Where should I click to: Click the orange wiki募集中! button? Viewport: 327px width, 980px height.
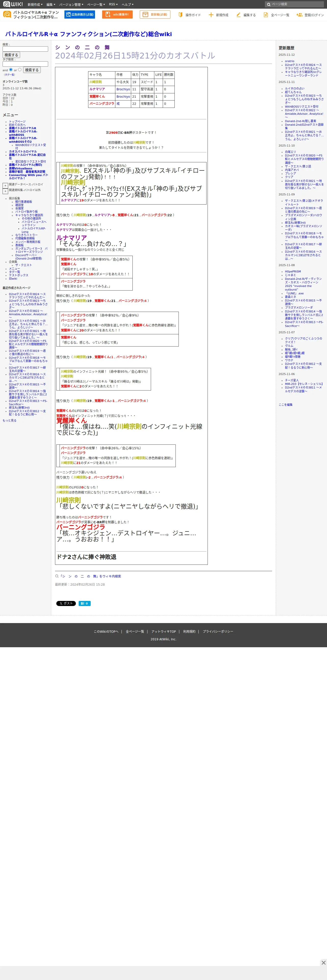(x=117, y=15)
